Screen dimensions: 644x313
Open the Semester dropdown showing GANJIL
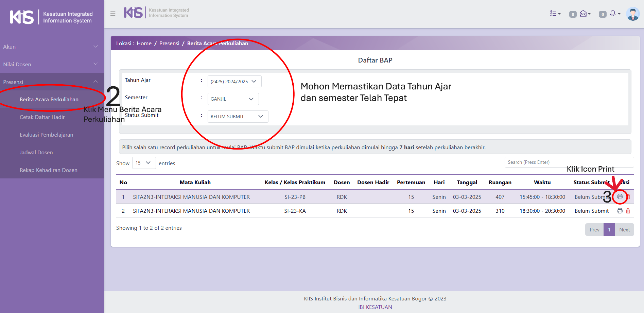coord(233,99)
